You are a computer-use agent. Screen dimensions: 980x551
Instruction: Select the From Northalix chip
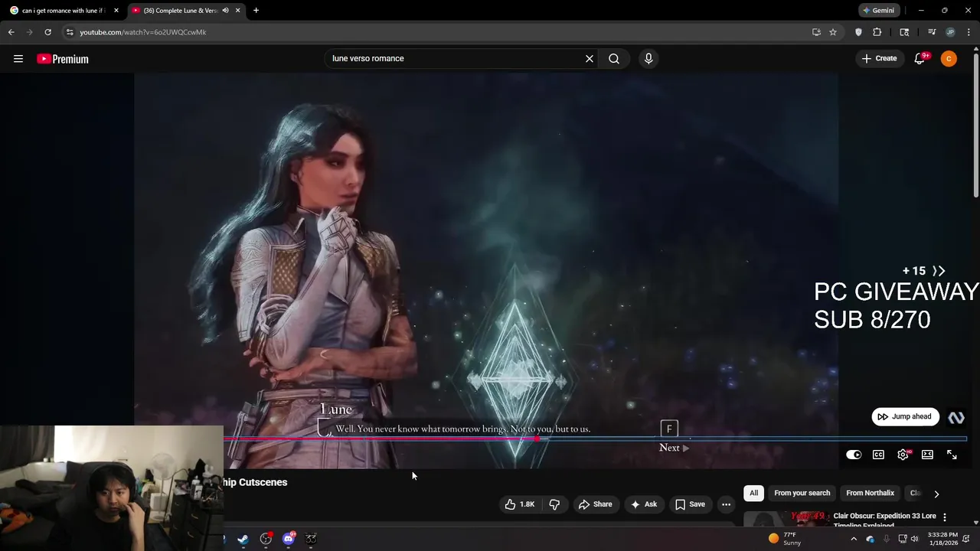(870, 493)
